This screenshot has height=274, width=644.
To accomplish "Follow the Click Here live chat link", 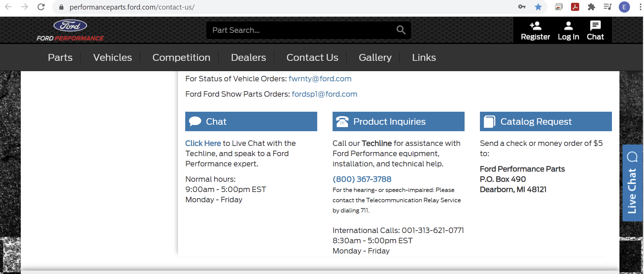I will [x=203, y=143].
